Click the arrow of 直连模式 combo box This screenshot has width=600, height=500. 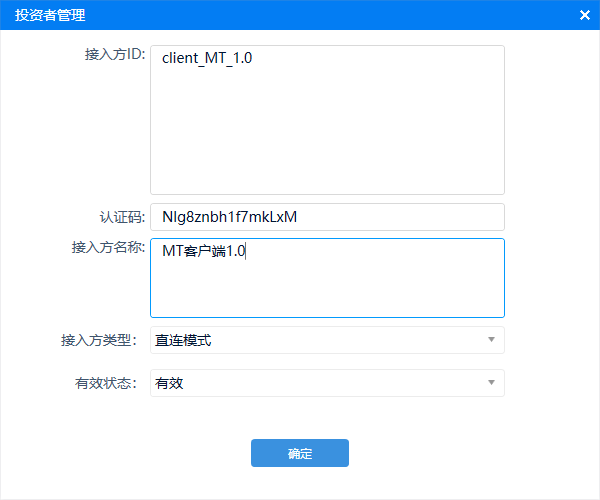490,340
